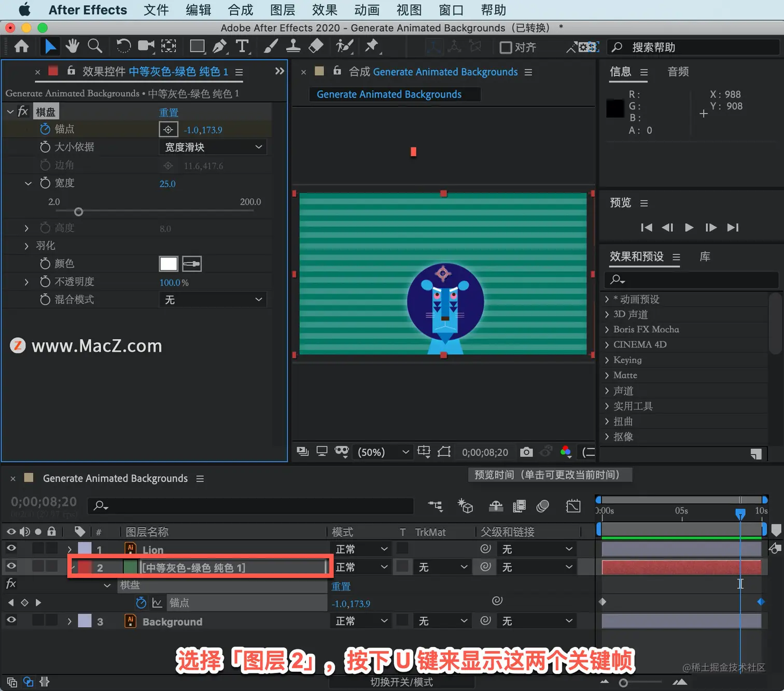The image size is (784, 691).
Task: Click the motion blur enable icon in timeline
Action: point(543,506)
